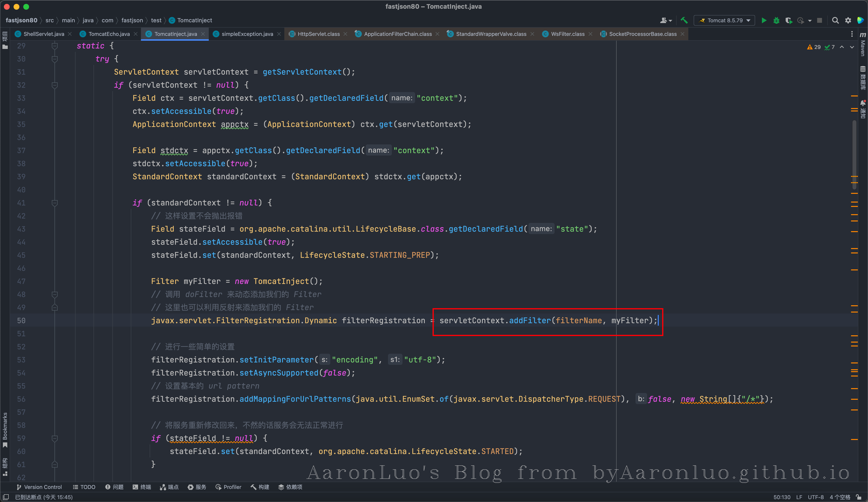Image resolution: width=868 pixels, height=502 pixels.
Task: Change indent setting 4 个空格 in status bar
Action: point(840,497)
